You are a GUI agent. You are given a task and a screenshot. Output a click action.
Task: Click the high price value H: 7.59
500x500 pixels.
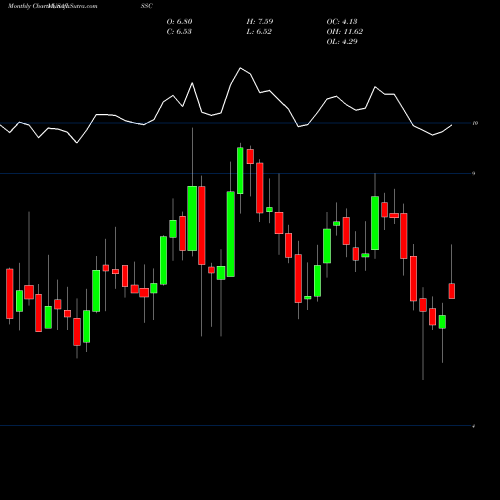point(260,21)
